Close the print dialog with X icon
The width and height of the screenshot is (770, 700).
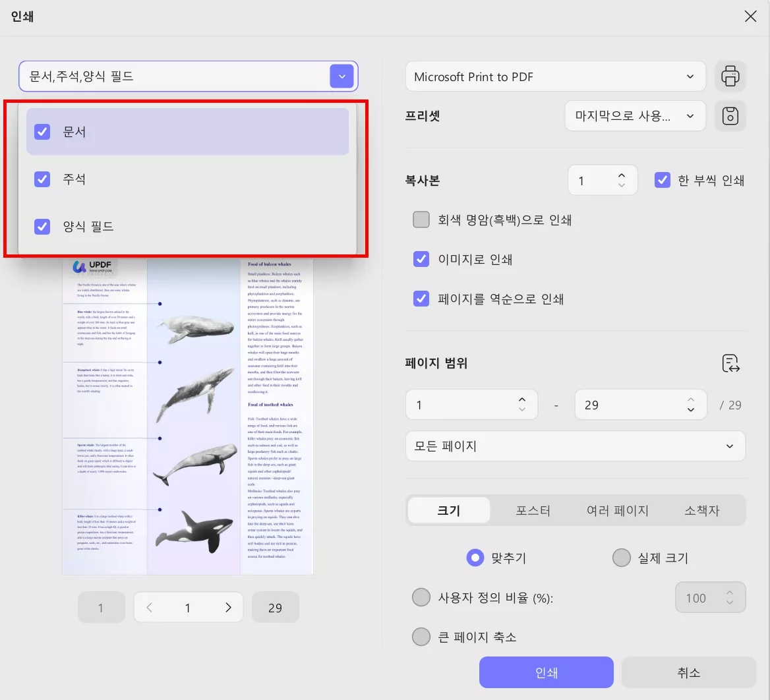(750, 16)
